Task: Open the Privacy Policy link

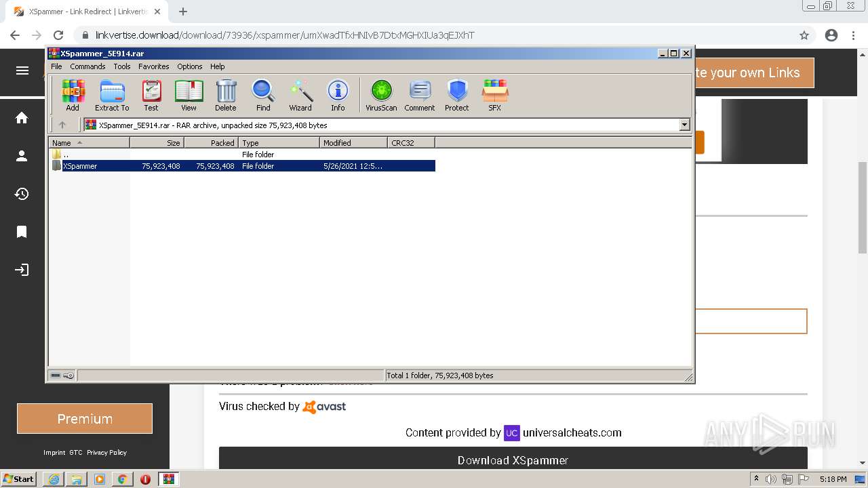Action: (106, 452)
